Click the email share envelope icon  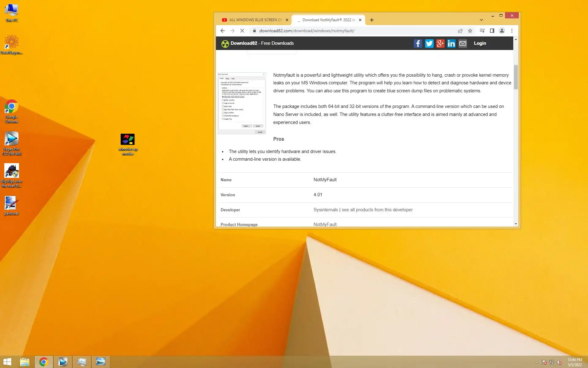click(462, 44)
